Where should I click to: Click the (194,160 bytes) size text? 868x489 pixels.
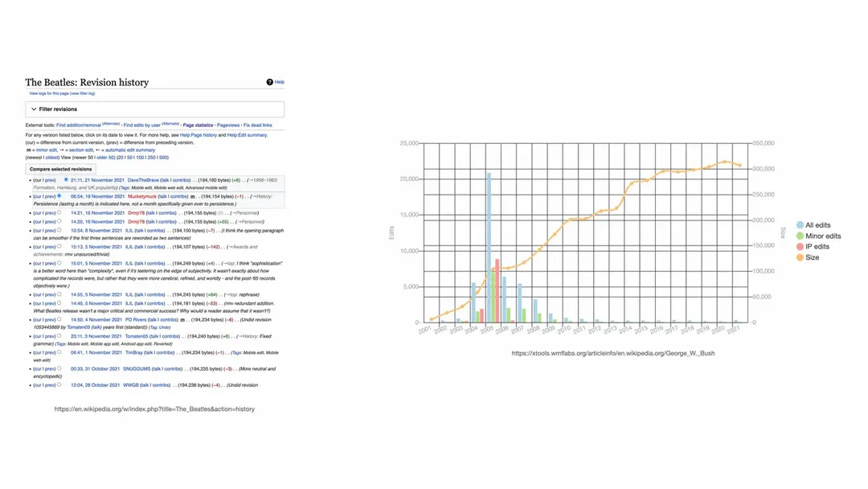215,180
